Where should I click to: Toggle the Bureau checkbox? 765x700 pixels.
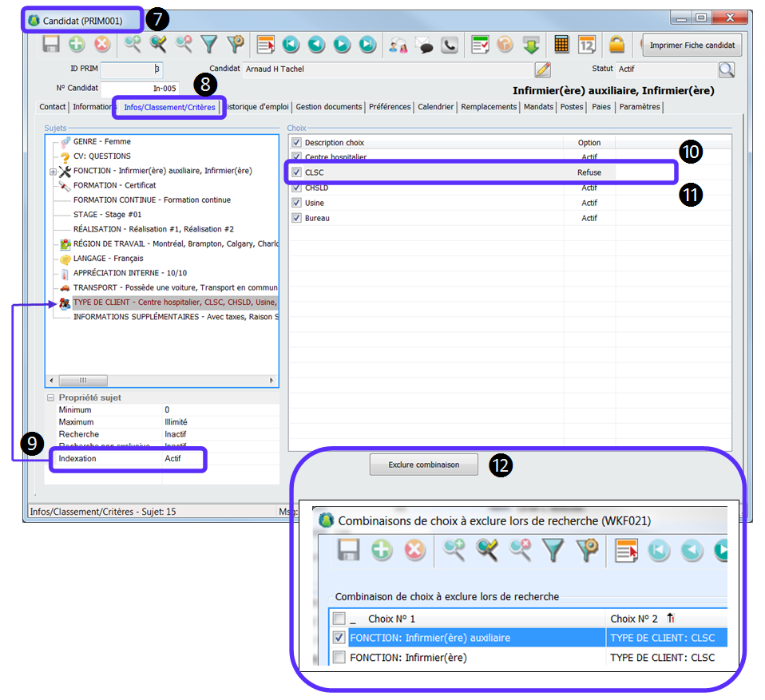pyautogui.click(x=297, y=218)
